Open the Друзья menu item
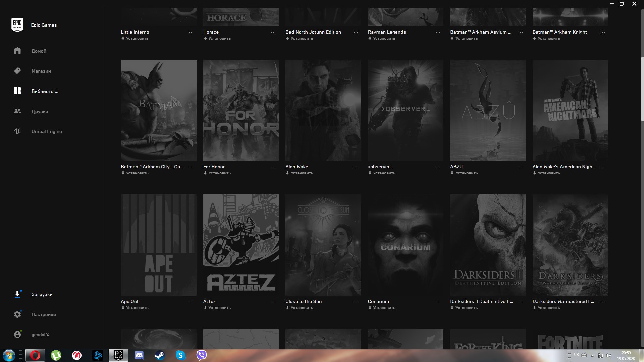The height and width of the screenshot is (362, 644). [40, 111]
